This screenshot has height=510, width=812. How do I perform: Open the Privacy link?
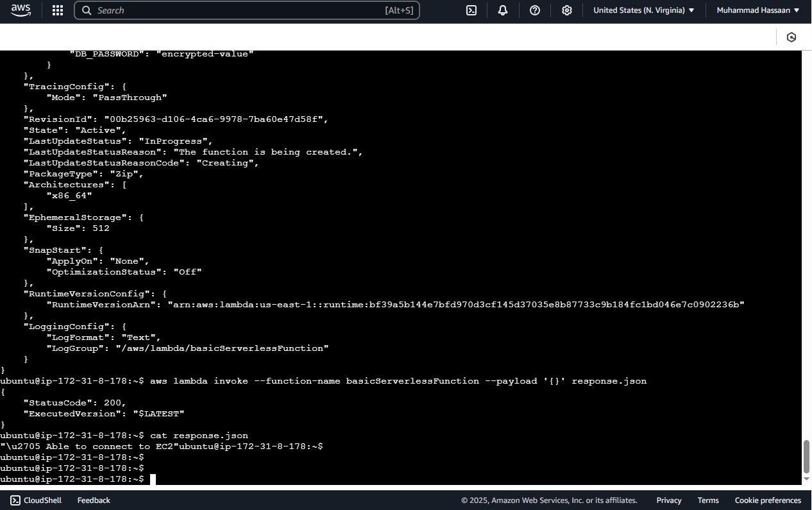tap(669, 500)
